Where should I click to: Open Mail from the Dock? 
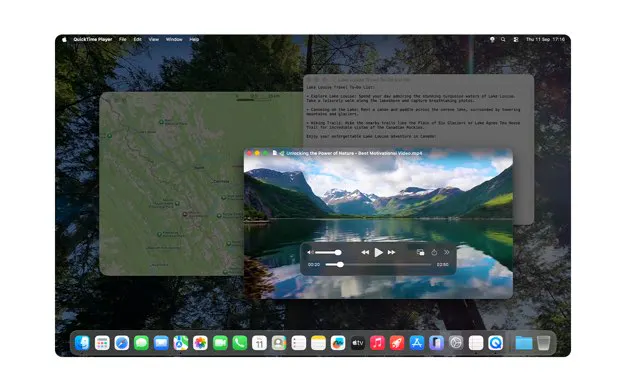pos(161,343)
